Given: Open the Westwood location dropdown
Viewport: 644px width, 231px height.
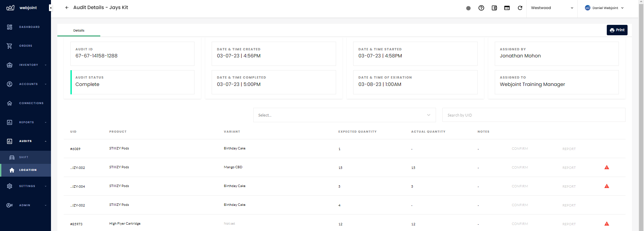Looking at the screenshot, I should (552, 8).
